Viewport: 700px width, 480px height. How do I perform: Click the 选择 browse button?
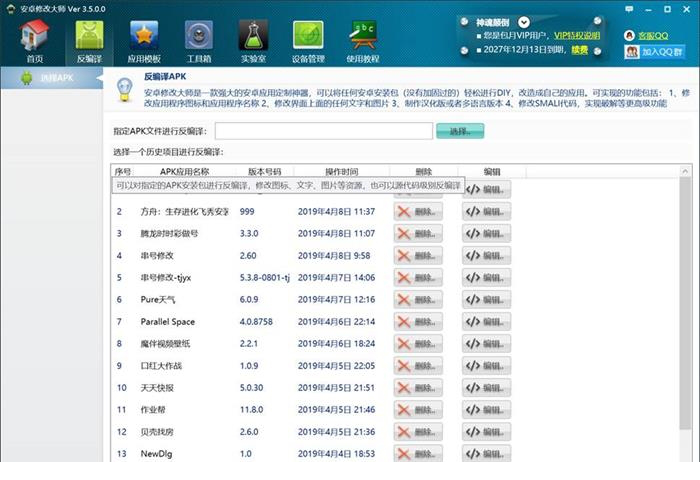(x=460, y=131)
